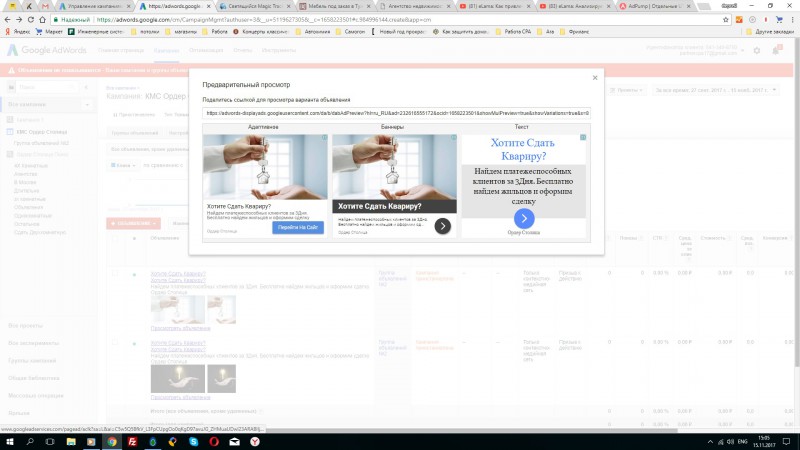Open the 'Самогон' bookmarks folder

click(x=351, y=32)
